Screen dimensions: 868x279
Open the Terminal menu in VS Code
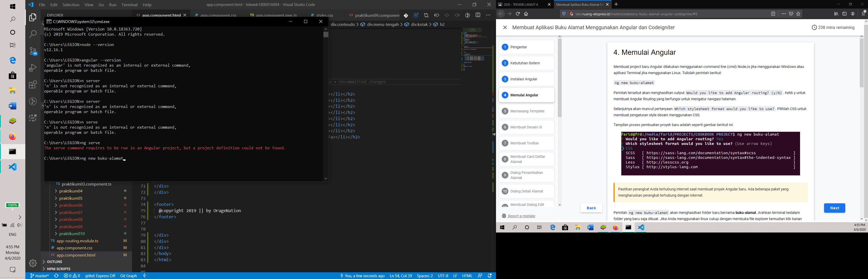pos(129,5)
